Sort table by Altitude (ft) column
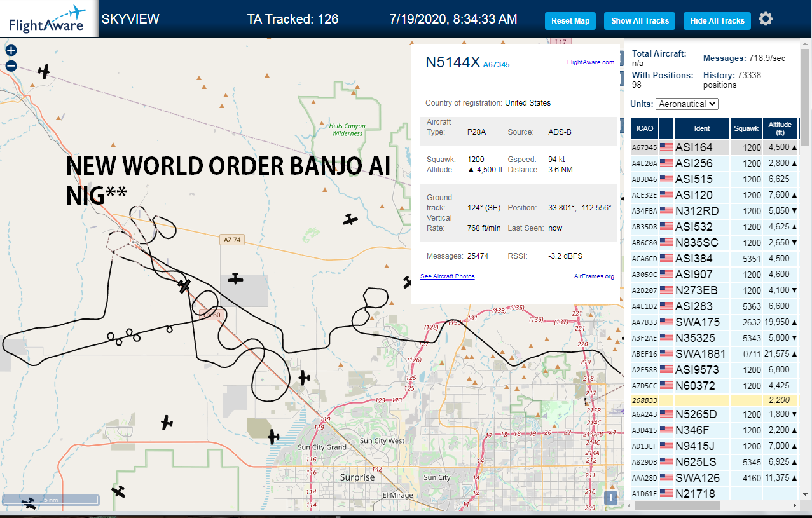 [x=780, y=128]
